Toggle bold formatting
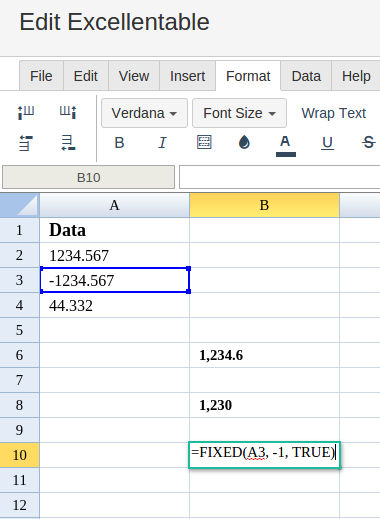 click(119, 143)
